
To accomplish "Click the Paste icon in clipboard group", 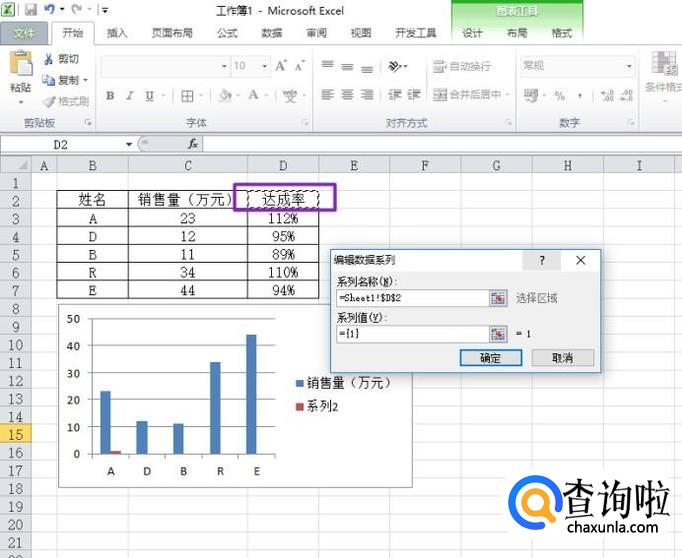I will 20,66.
